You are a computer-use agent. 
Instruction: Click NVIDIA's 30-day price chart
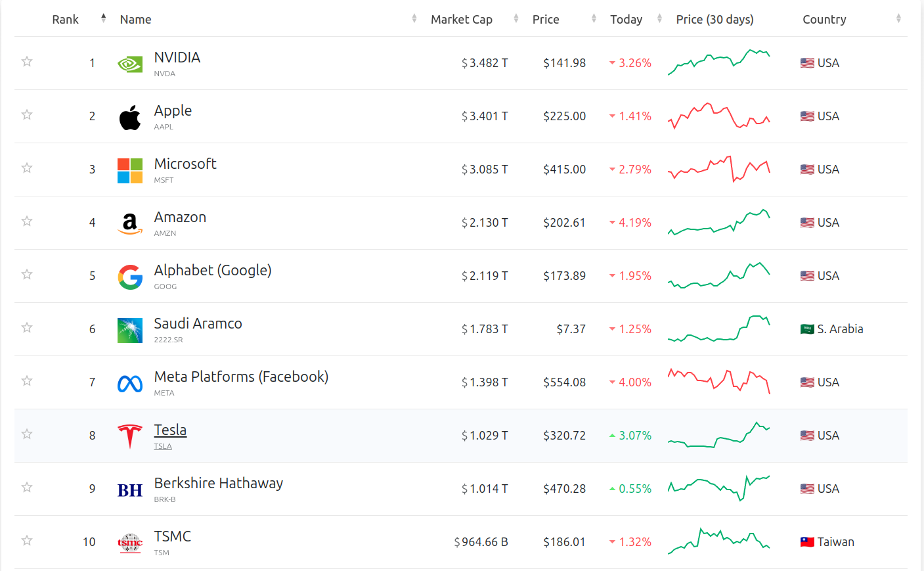[718, 62]
